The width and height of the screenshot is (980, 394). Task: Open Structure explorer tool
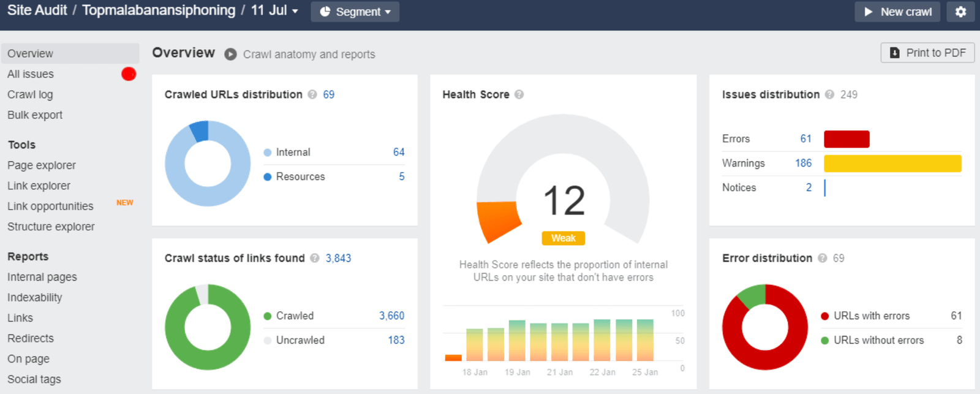(x=51, y=227)
